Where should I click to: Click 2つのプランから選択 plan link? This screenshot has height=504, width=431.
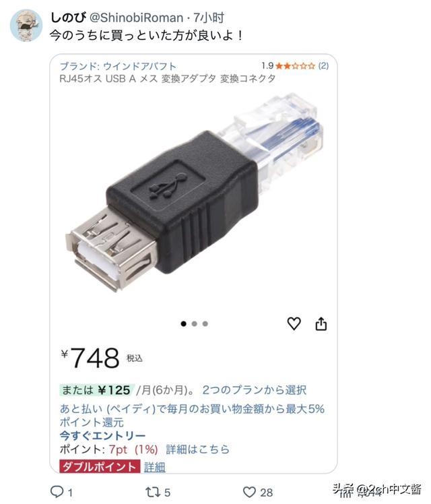254,390
